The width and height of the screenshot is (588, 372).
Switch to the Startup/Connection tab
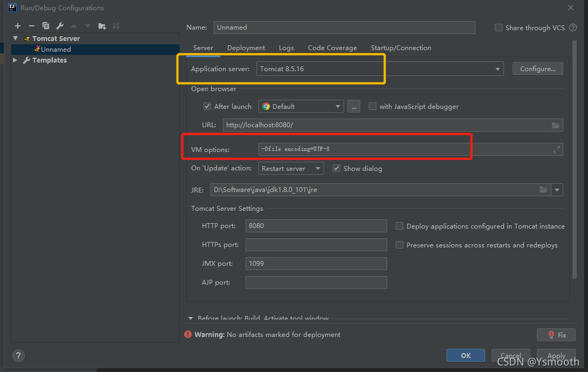pos(401,47)
